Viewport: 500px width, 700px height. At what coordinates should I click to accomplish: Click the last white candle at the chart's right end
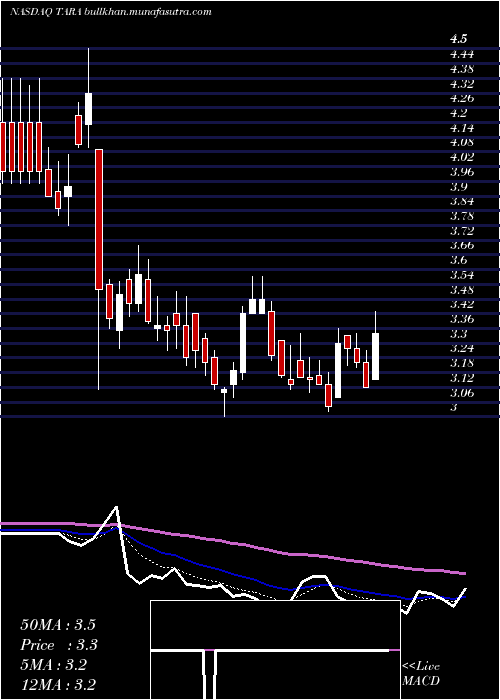(x=375, y=356)
